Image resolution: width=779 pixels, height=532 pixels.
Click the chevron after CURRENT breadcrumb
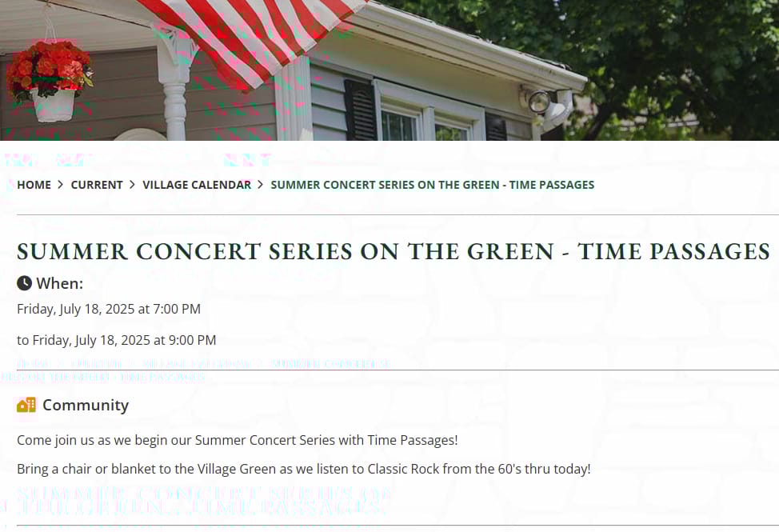pyautogui.click(x=132, y=185)
